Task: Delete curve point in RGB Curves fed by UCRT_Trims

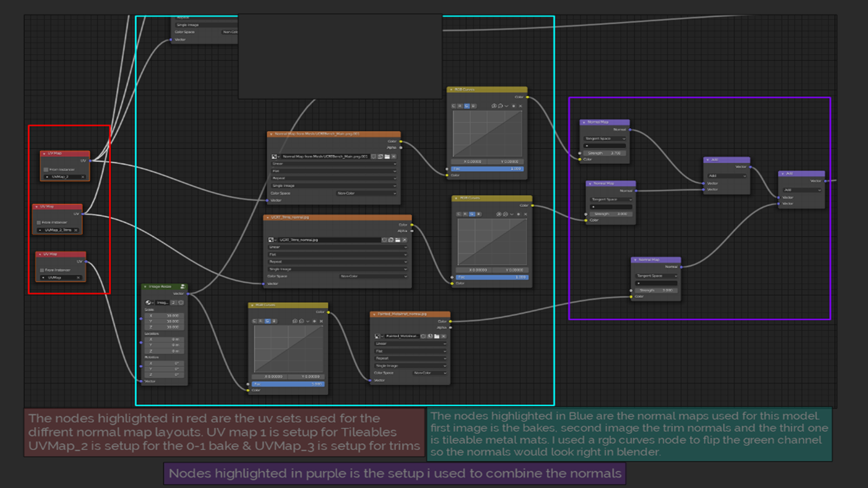Action: coord(525,214)
